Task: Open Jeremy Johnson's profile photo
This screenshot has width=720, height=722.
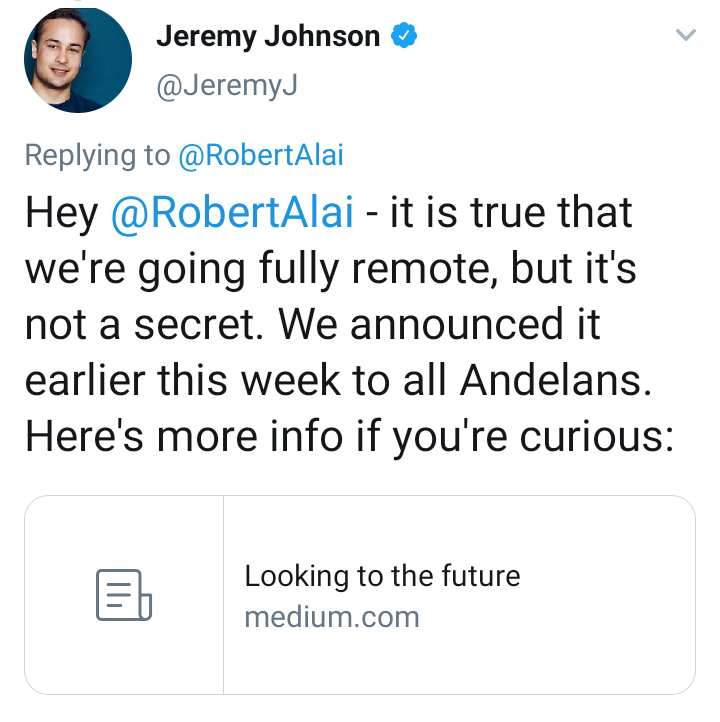Action: [x=78, y=60]
